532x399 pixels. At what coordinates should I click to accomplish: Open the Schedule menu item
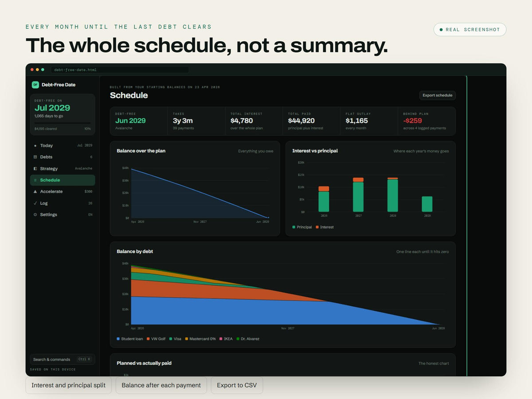[63, 180]
